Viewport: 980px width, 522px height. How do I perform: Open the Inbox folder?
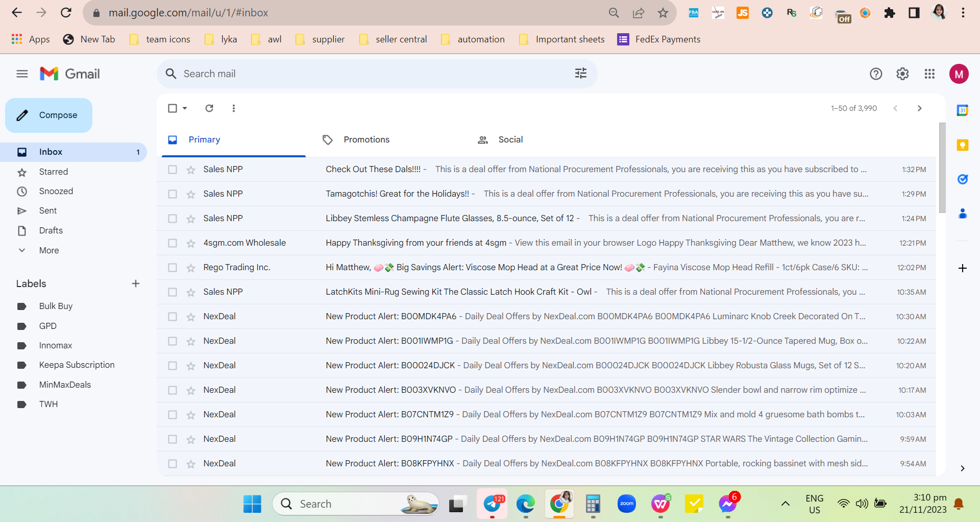tap(73, 152)
